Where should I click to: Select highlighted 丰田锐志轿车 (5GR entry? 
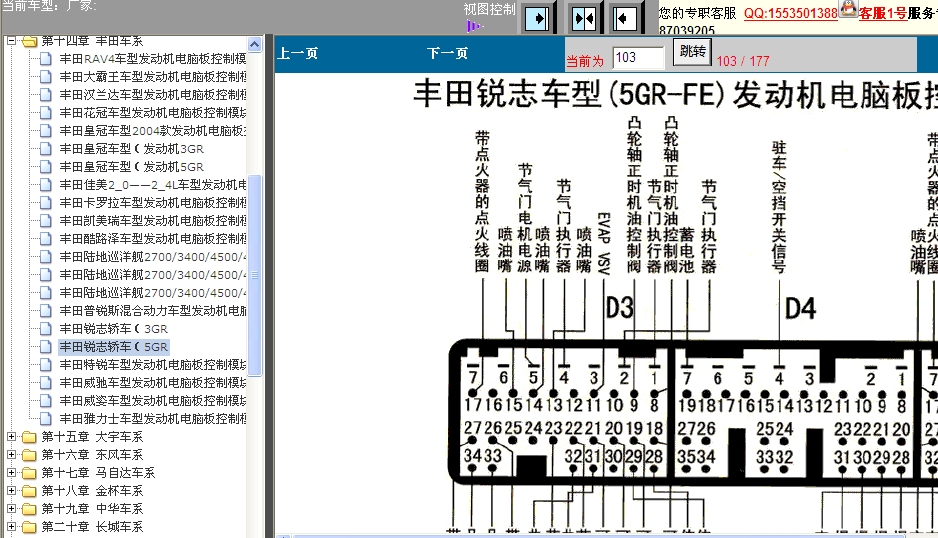click(114, 346)
